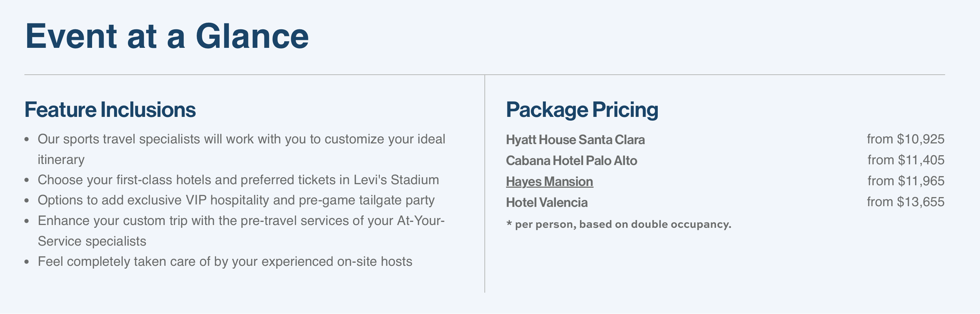Click the 'Event at a Glance' heading

167,36
